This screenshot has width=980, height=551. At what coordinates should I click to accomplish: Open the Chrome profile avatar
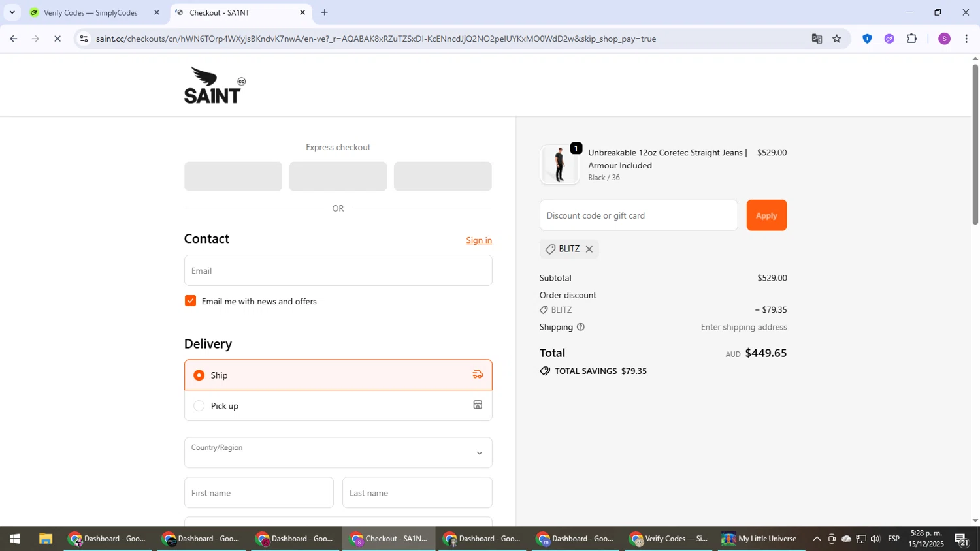[944, 39]
